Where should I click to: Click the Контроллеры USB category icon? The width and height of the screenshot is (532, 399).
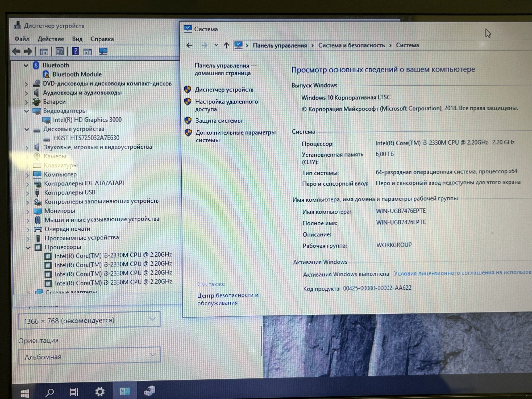(37, 193)
